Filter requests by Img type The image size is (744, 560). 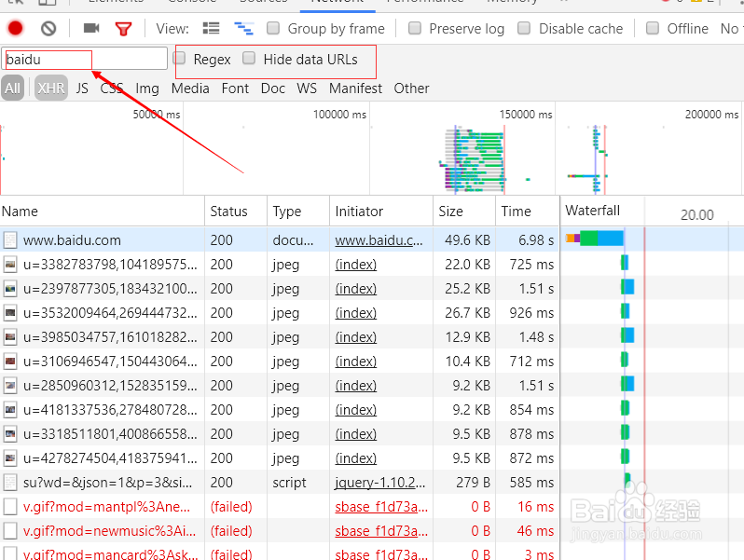tap(147, 89)
